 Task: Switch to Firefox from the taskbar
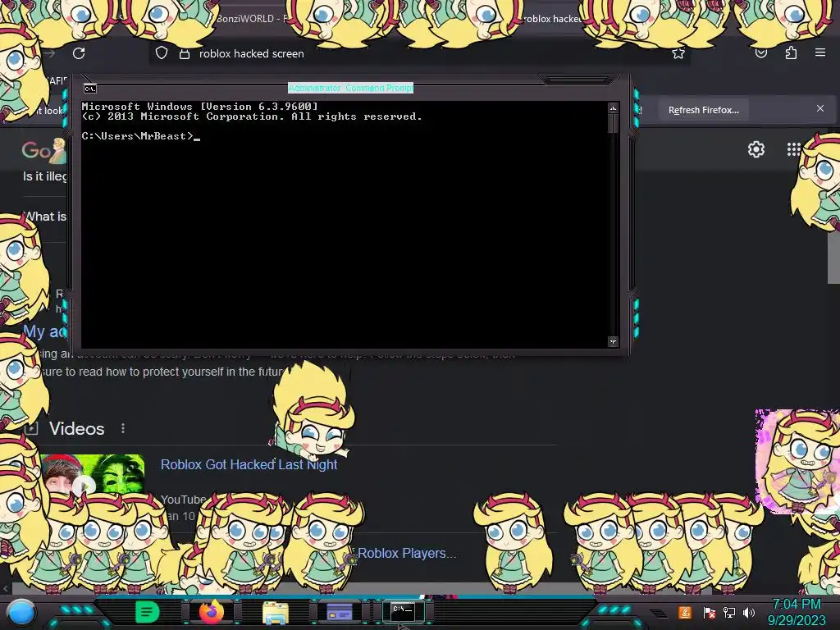click(212, 612)
